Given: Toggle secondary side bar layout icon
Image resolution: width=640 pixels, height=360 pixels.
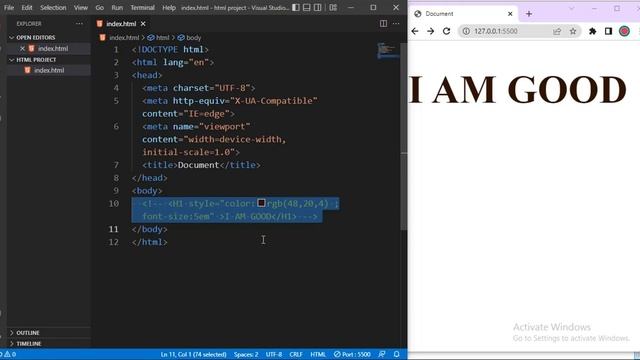Looking at the screenshot, I should click(318, 7).
